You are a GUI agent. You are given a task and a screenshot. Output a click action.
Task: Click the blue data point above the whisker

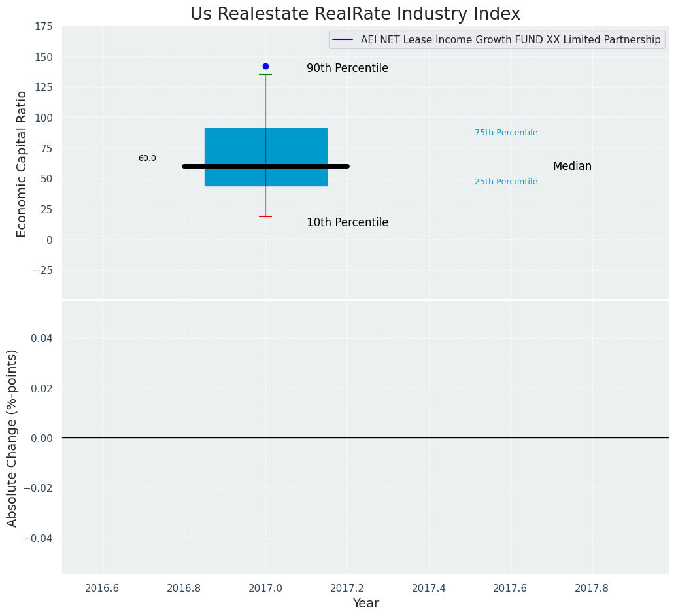pyautogui.click(x=265, y=66)
